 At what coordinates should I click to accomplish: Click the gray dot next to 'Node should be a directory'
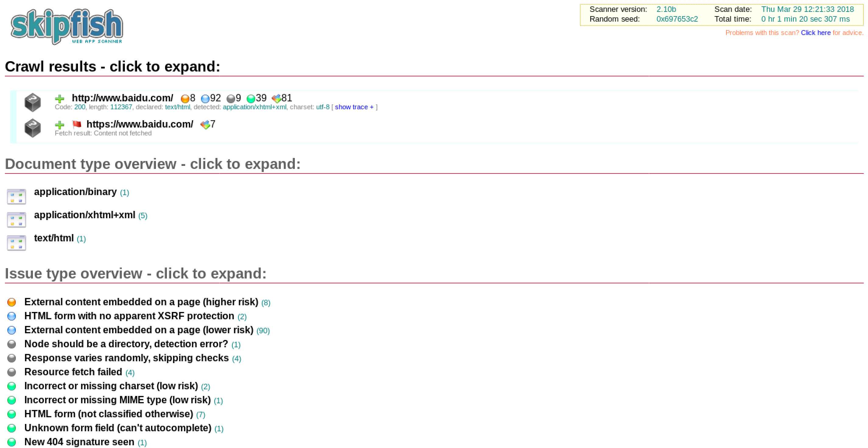12,344
